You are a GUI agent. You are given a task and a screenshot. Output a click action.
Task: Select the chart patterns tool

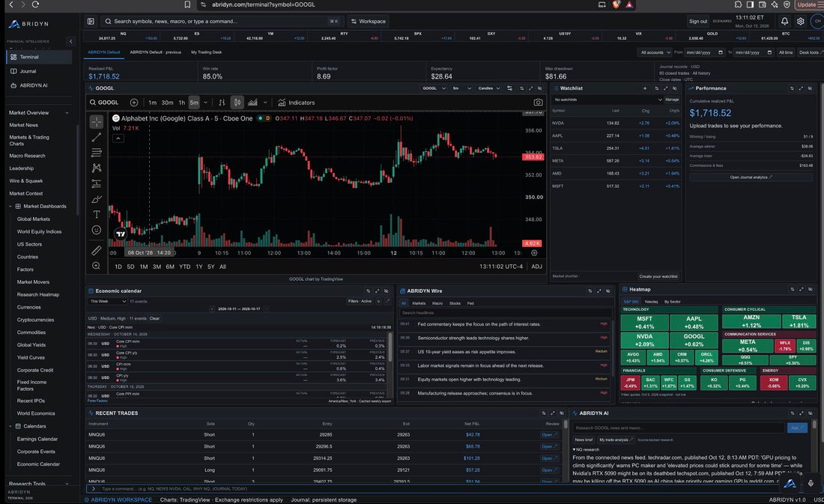click(x=96, y=168)
